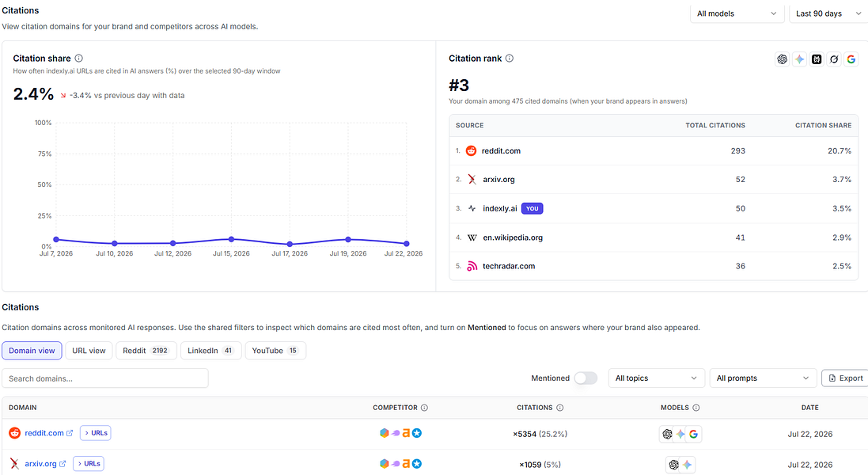Click the info icon beside CITATIONS column header
868x475 pixels.
point(559,408)
